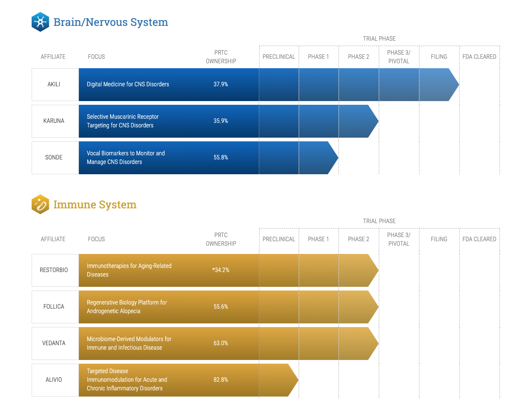Click the 55.6% ownership value

221,307
